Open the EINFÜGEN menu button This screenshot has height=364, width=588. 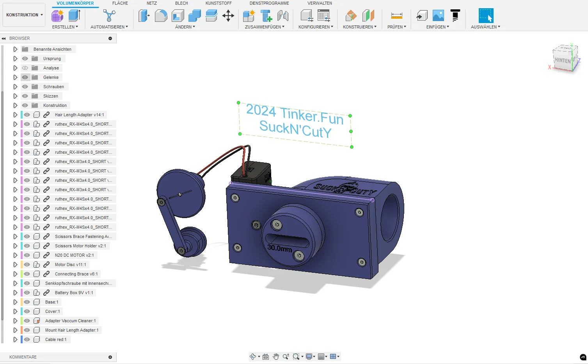pos(438,27)
